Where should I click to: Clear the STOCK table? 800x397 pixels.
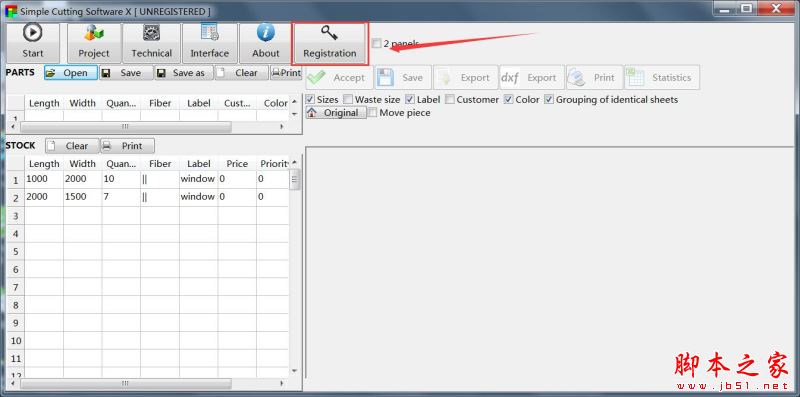(72, 146)
